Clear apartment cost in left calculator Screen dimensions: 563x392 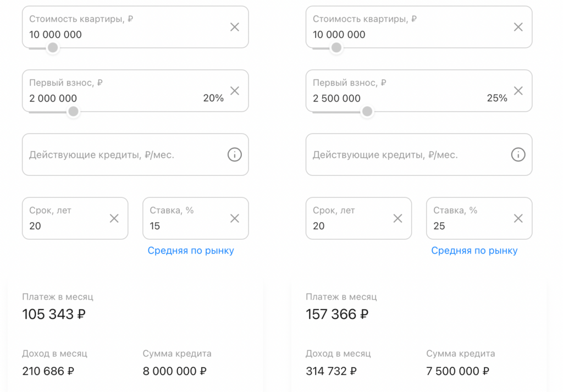[234, 27]
